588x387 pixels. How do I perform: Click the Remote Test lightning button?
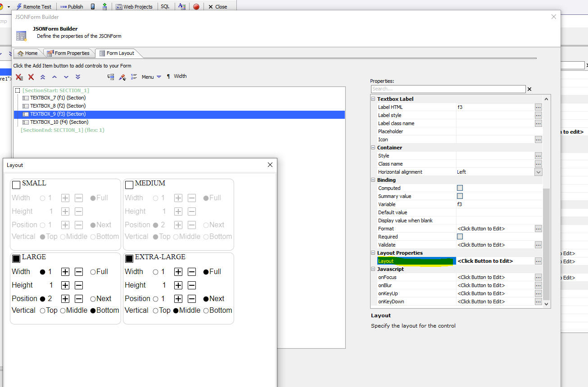(34, 7)
